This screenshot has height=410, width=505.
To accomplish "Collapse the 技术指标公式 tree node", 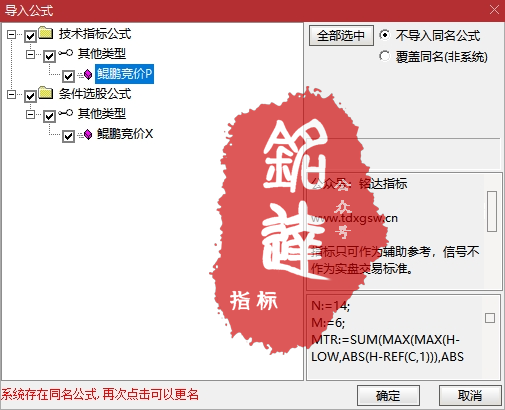I will (11, 34).
